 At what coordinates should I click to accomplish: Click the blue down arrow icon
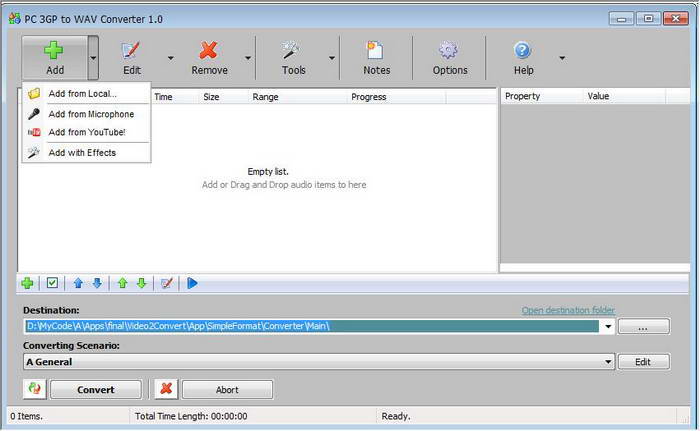[x=97, y=283]
